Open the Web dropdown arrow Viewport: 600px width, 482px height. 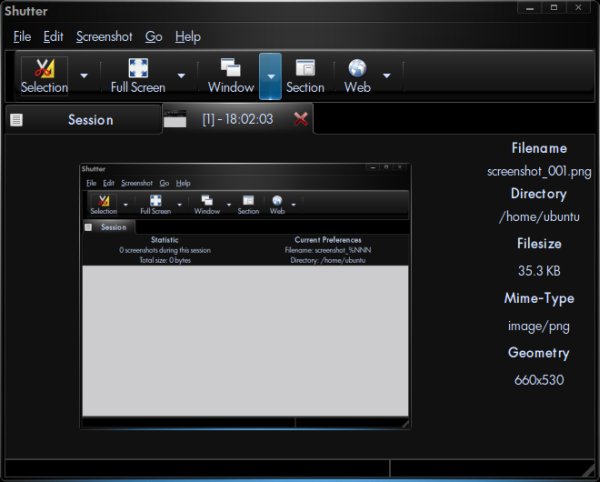point(386,76)
